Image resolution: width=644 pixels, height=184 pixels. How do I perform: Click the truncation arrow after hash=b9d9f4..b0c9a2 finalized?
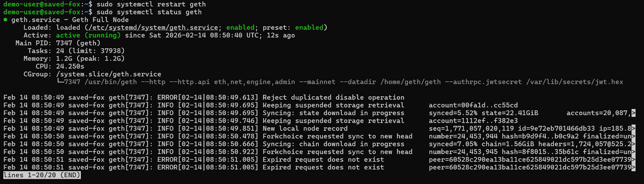(634, 136)
